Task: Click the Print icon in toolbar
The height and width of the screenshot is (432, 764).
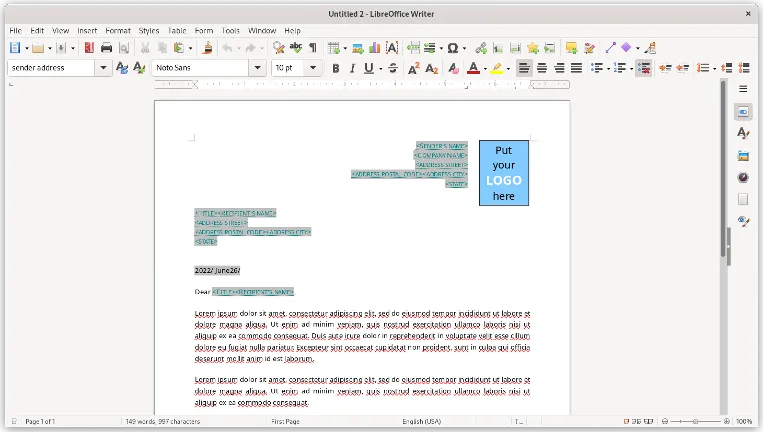Action: coord(106,48)
